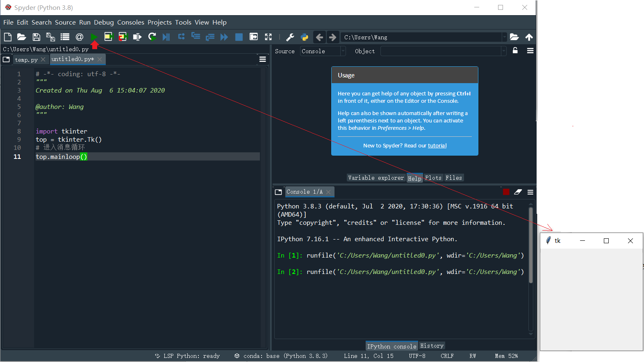Run the current cell
Image resolution: width=644 pixels, height=362 pixels.
pyautogui.click(x=108, y=37)
